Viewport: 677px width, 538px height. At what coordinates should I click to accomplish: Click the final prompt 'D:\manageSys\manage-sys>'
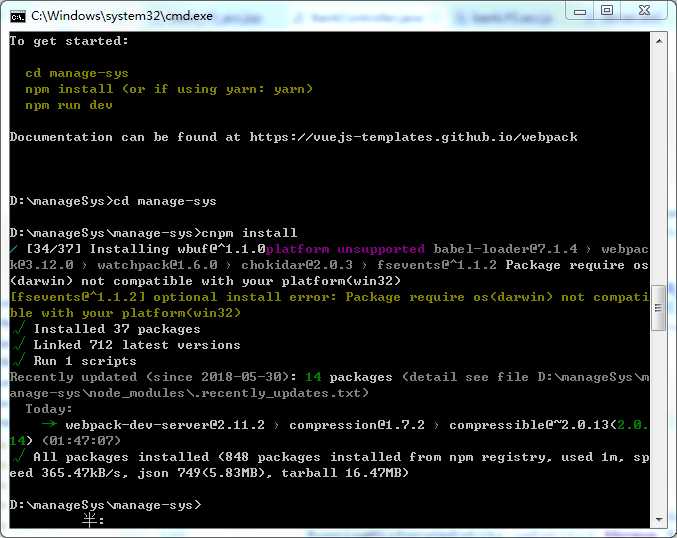coord(105,505)
